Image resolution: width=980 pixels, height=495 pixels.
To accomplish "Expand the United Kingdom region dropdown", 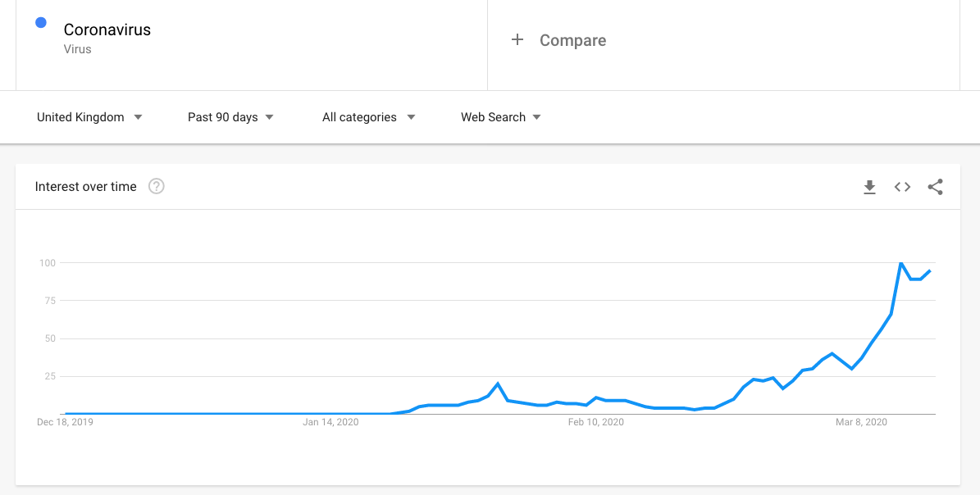I will click(x=89, y=117).
